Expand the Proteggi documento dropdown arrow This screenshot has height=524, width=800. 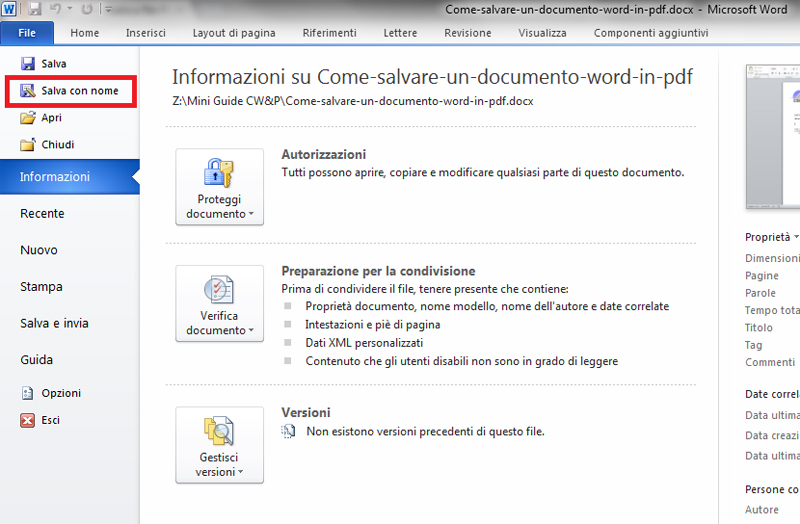coord(251,214)
